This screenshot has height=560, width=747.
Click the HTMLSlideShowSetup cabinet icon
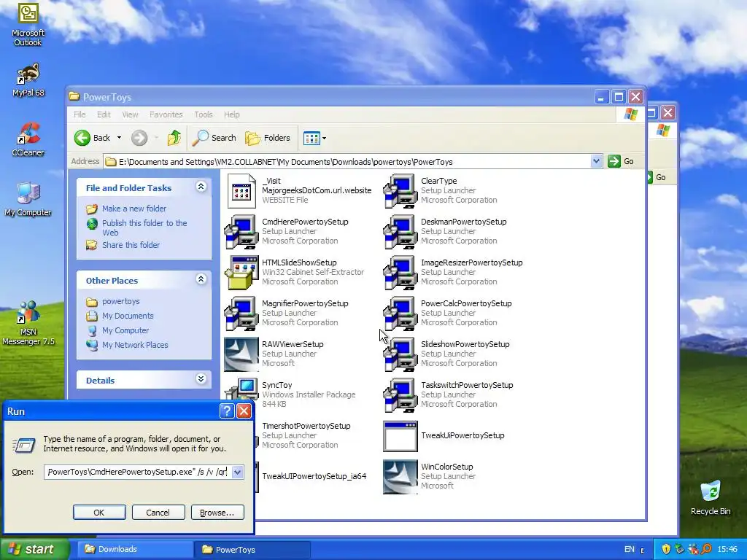[241, 273]
